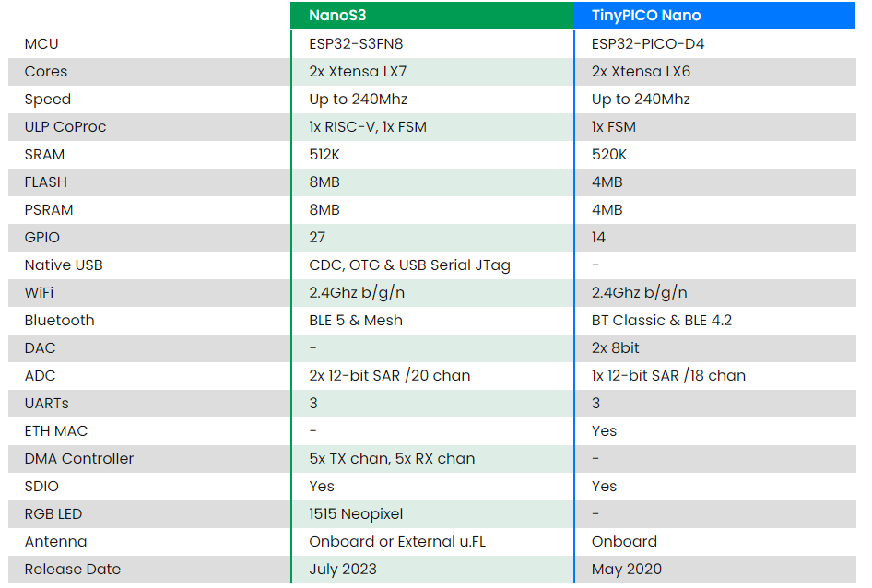Click the Release Date row label
Screen dimensions: 872x588
pyautogui.click(x=72, y=569)
